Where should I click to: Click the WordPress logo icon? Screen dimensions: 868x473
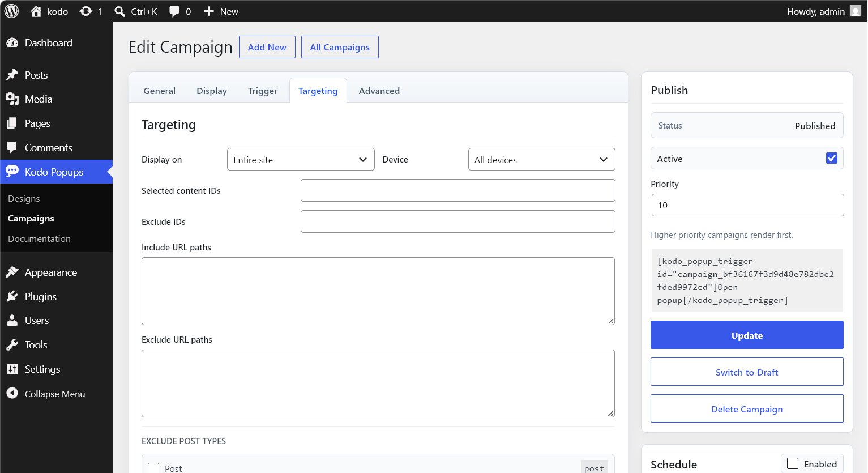coord(11,11)
